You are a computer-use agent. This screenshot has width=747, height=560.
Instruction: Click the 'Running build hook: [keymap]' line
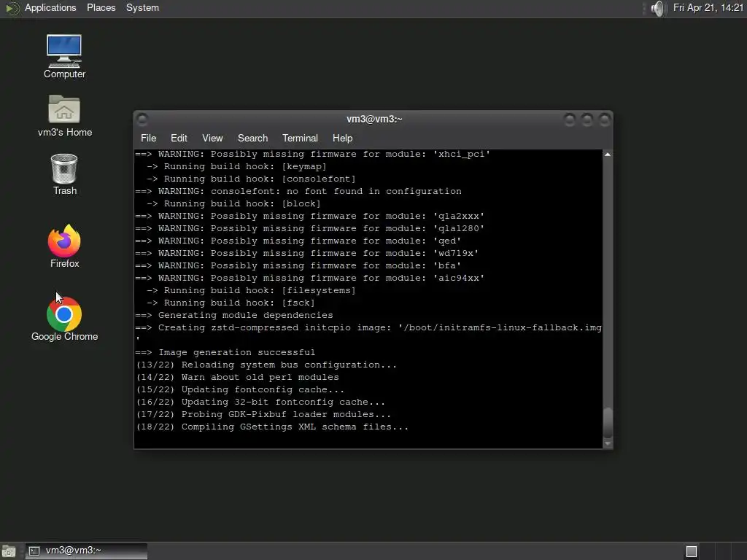coord(236,167)
